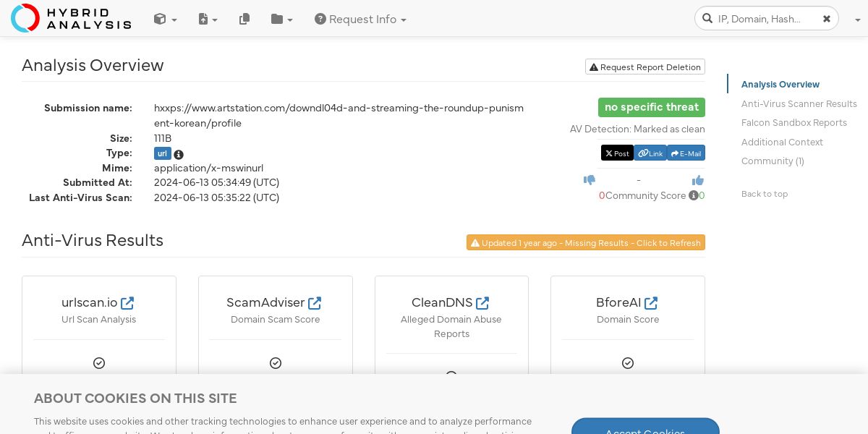The image size is (868, 434).
Task: Copy report Link button
Action: point(650,153)
